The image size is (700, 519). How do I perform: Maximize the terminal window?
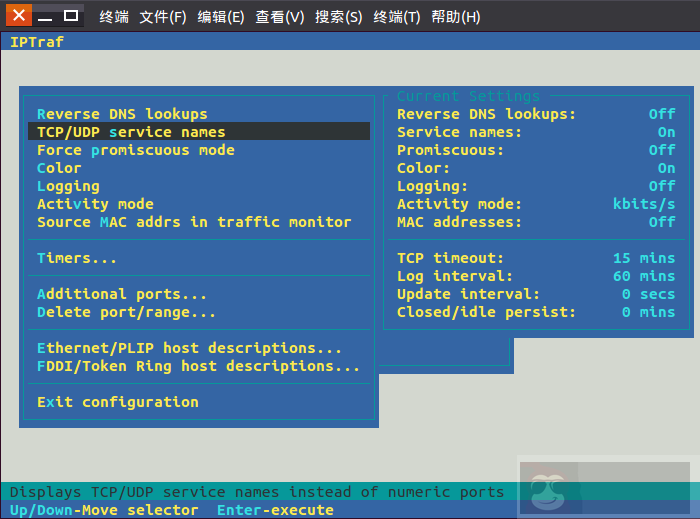(71, 15)
